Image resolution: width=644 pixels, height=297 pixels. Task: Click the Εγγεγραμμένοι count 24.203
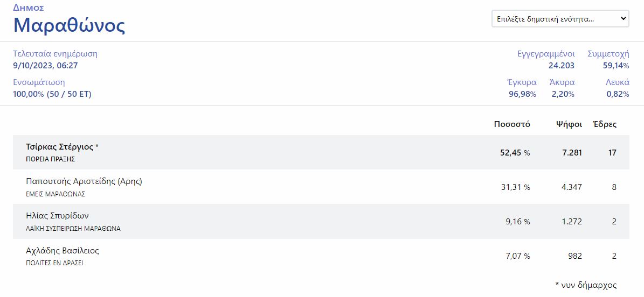pyautogui.click(x=561, y=66)
